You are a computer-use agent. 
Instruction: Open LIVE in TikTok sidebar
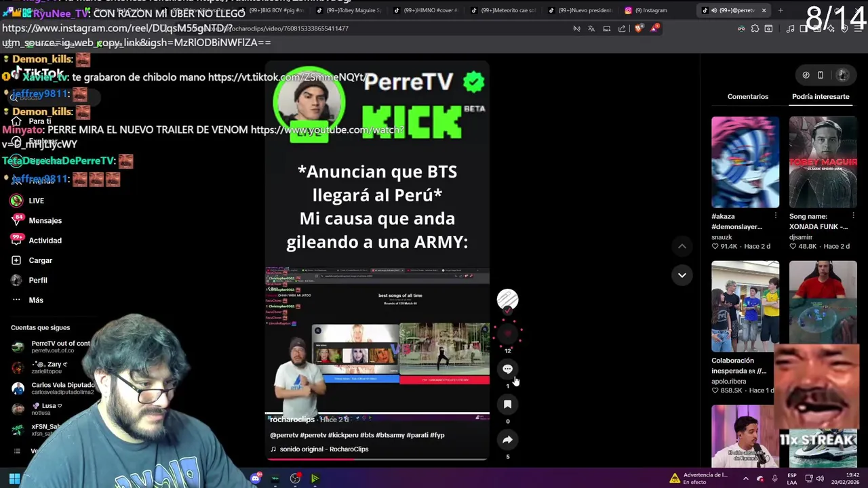pos(27,201)
